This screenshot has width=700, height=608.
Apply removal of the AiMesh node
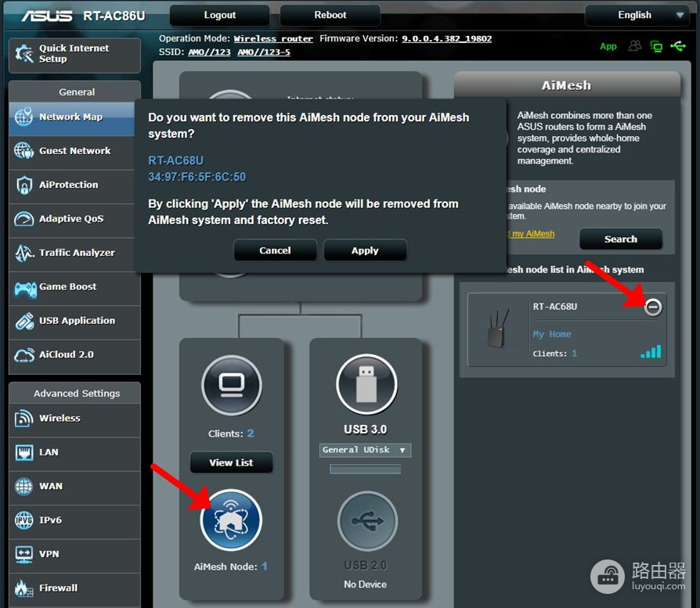coord(365,250)
